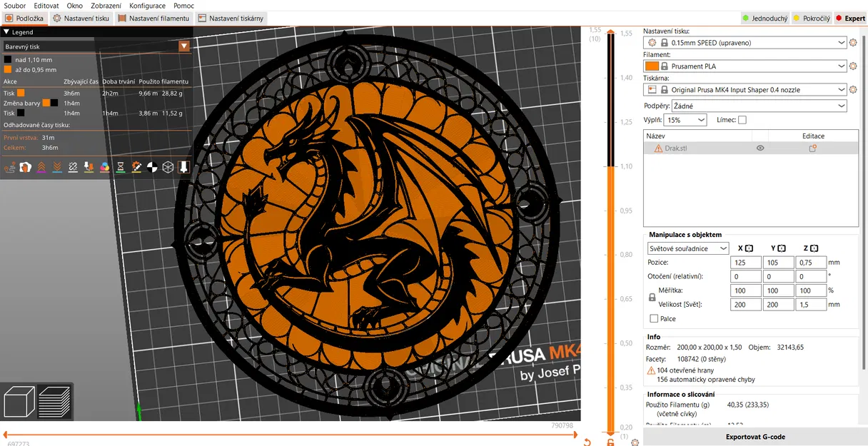Screen dimensions: 868x446
Task: Click the orange filament color swatch
Action: tap(652, 66)
